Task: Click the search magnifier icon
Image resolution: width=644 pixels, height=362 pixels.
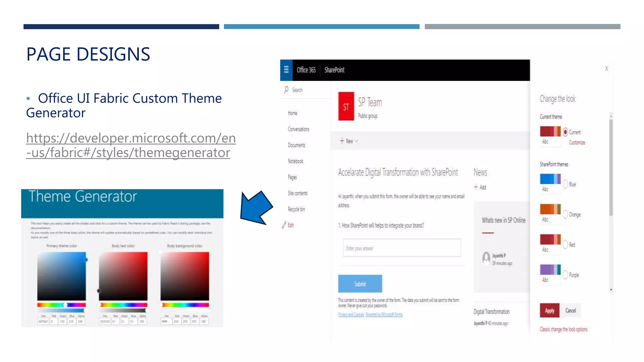Action: coord(286,90)
